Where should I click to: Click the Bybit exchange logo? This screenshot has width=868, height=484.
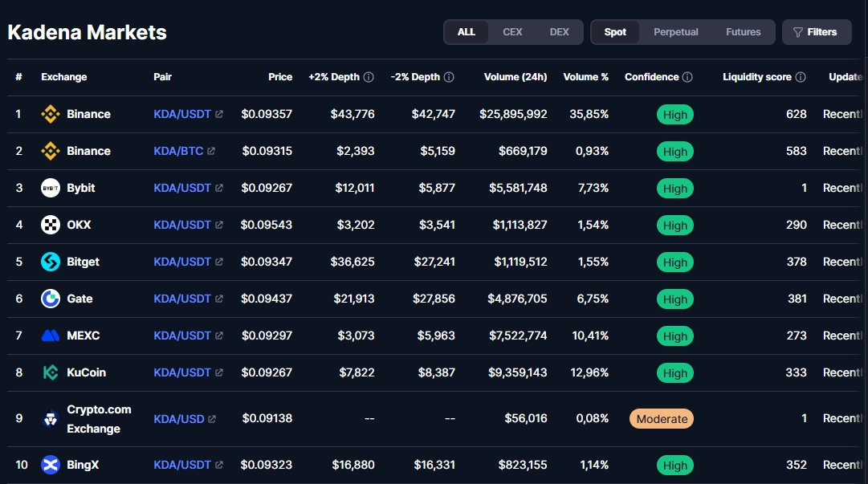point(51,188)
